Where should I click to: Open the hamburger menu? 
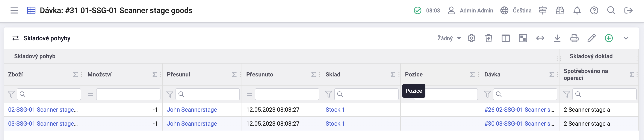pos(14,11)
